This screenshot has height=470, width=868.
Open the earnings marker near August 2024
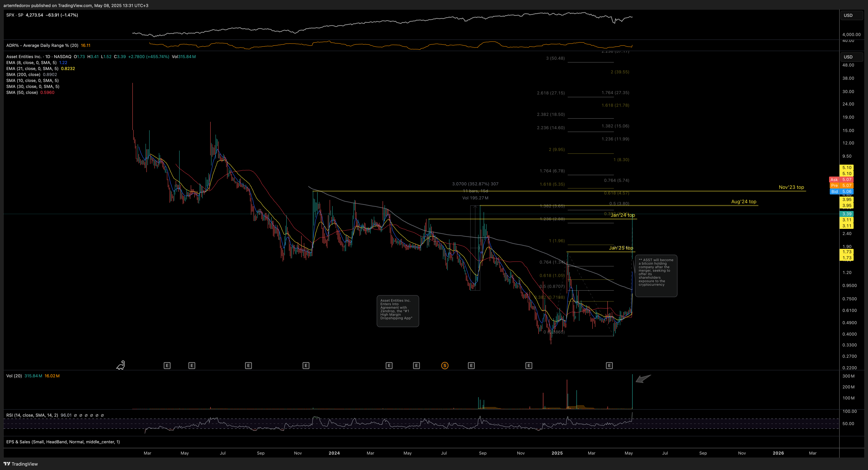point(471,365)
